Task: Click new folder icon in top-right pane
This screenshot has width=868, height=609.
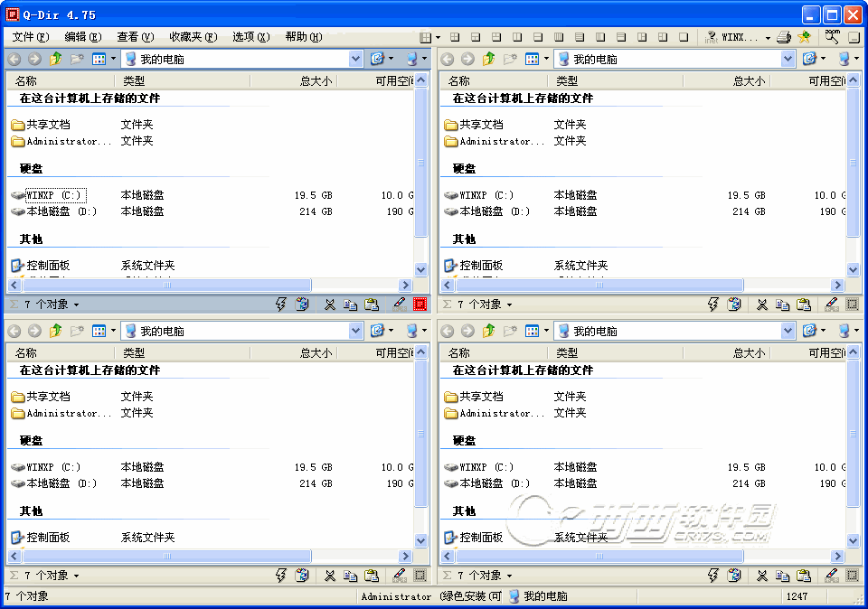Action: (x=510, y=59)
